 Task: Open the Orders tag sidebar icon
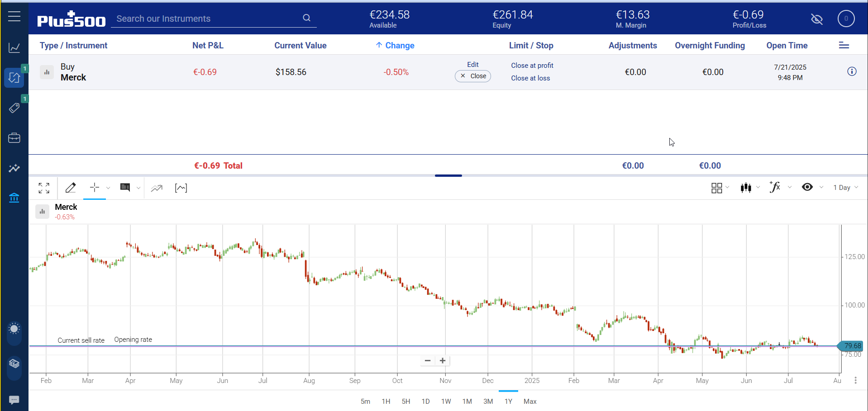click(14, 108)
